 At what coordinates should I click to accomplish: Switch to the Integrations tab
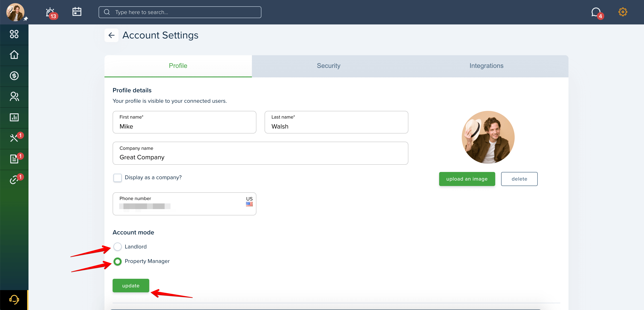[486, 66]
